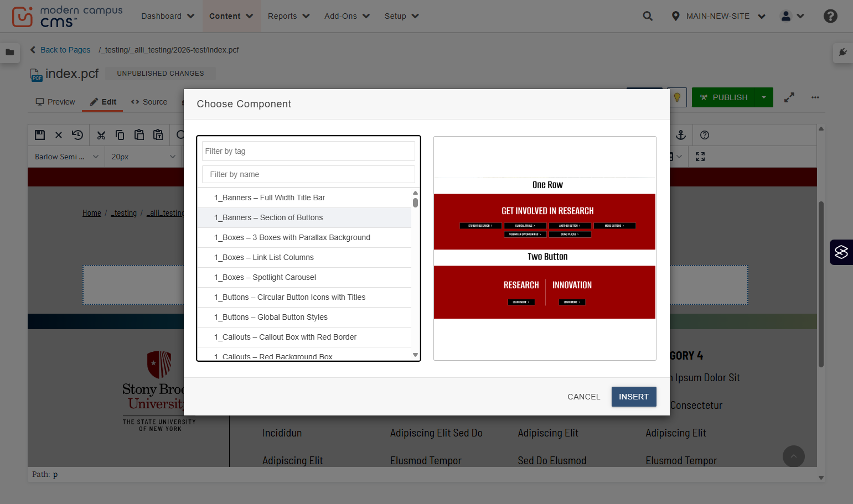Click INSERT in Choose Component dialog
This screenshot has width=853, height=504.
pos(634,397)
